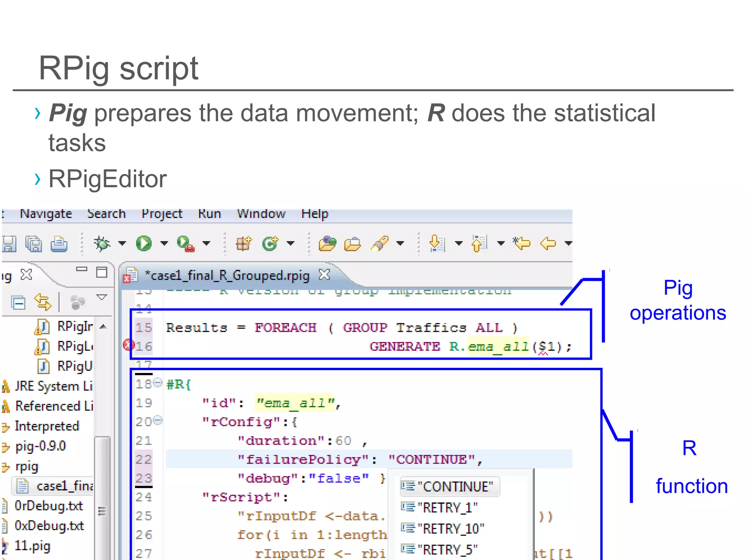Open the Run menu
This screenshot has width=747, height=560.
click(x=209, y=214)
